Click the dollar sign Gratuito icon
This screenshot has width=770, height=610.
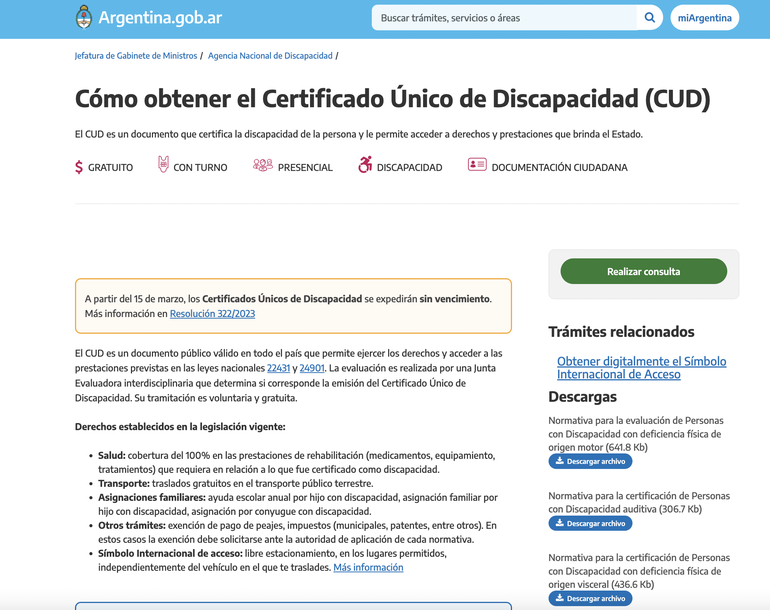[79, 167]
